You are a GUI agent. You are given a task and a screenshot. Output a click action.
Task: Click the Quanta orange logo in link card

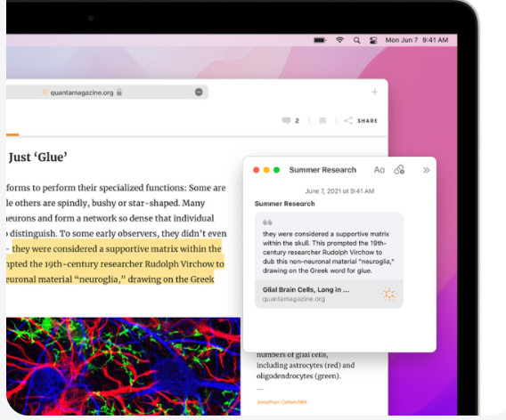389,294
